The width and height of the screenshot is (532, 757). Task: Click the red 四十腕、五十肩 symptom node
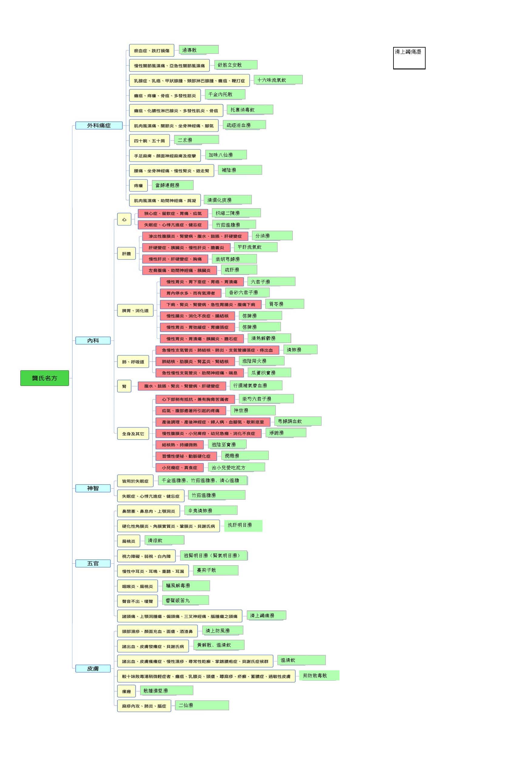click(149, 140)
